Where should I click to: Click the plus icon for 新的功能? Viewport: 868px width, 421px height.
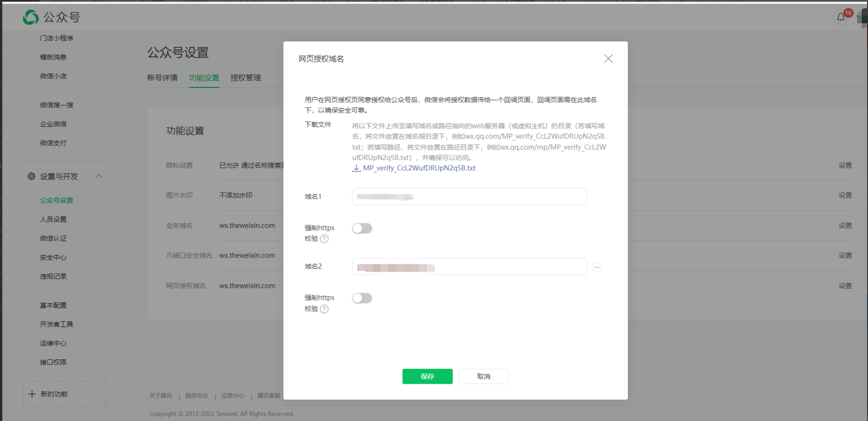pyautogui.click(x=32, y=394)
